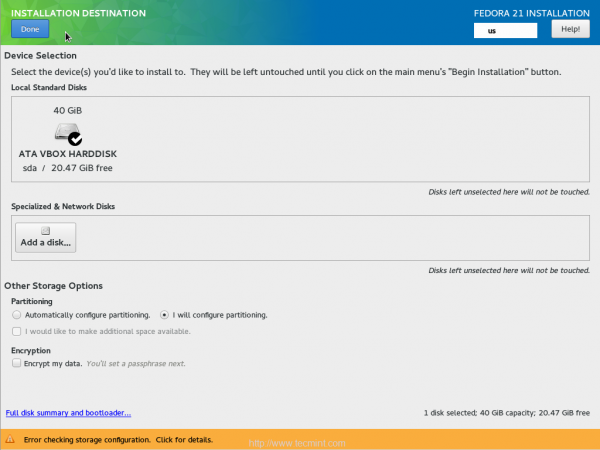Select I will configure partitioning radio
This screenshot has height=450, width=600.
[164, 315]
